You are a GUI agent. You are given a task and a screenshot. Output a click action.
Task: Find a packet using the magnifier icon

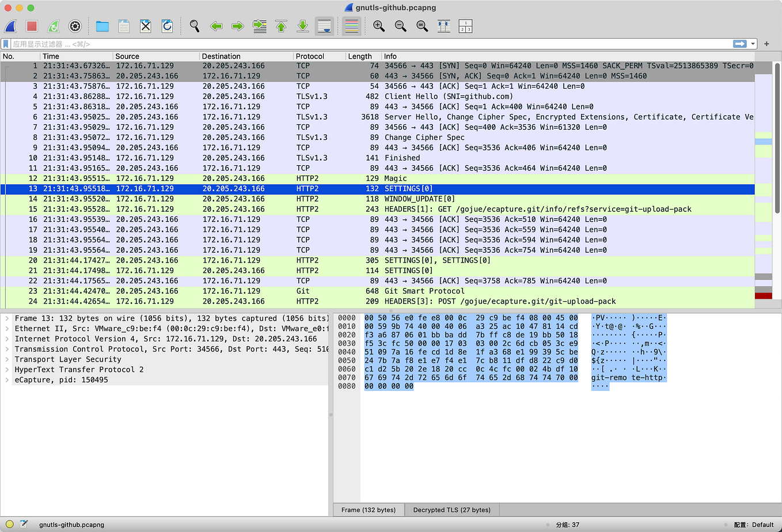[194, 26]
